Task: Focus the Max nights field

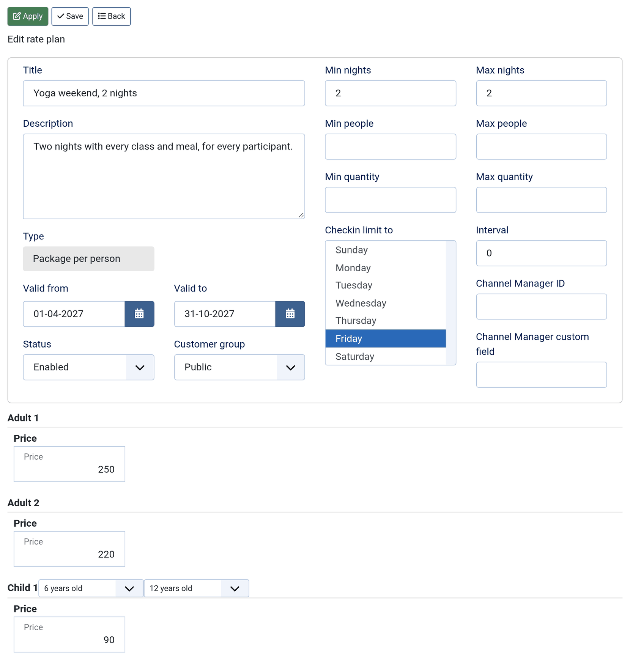Action: click(542, 93)
